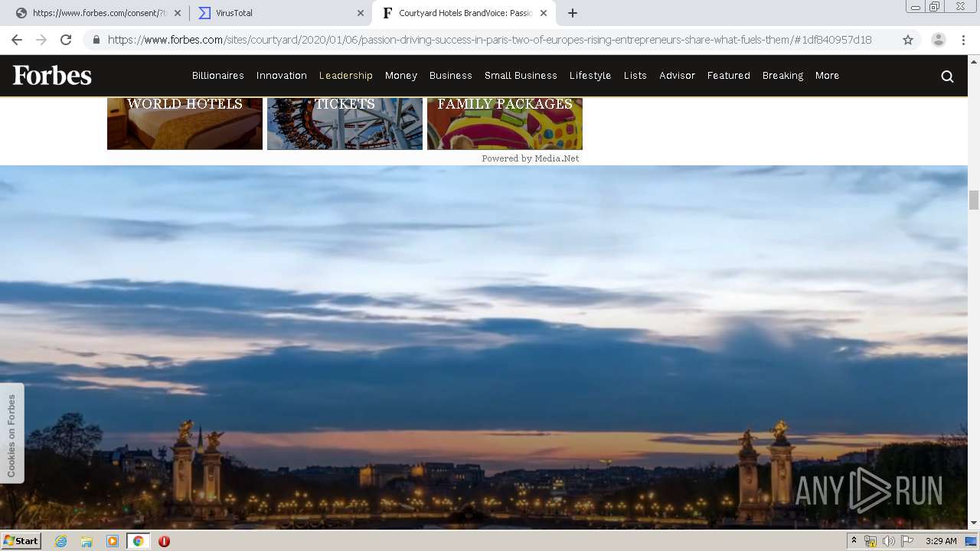The width and height of the screenshot is (980, 551).
Task: Open the Forbes search icon
Action: 947,76
